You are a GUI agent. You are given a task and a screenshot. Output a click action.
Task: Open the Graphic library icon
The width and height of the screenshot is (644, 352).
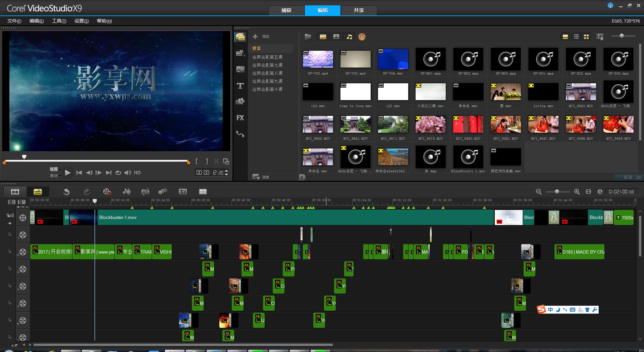(x=240, y=101)
